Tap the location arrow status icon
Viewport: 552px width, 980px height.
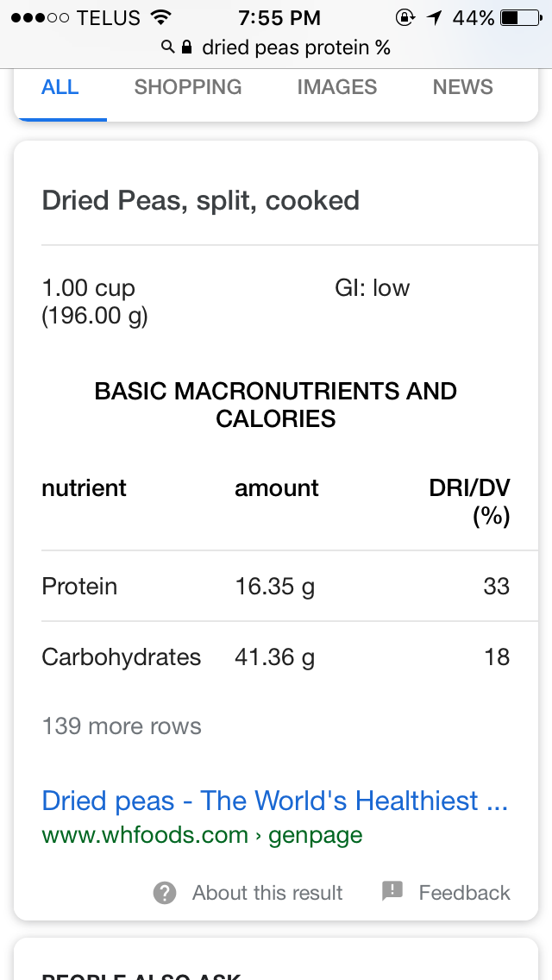433,17
